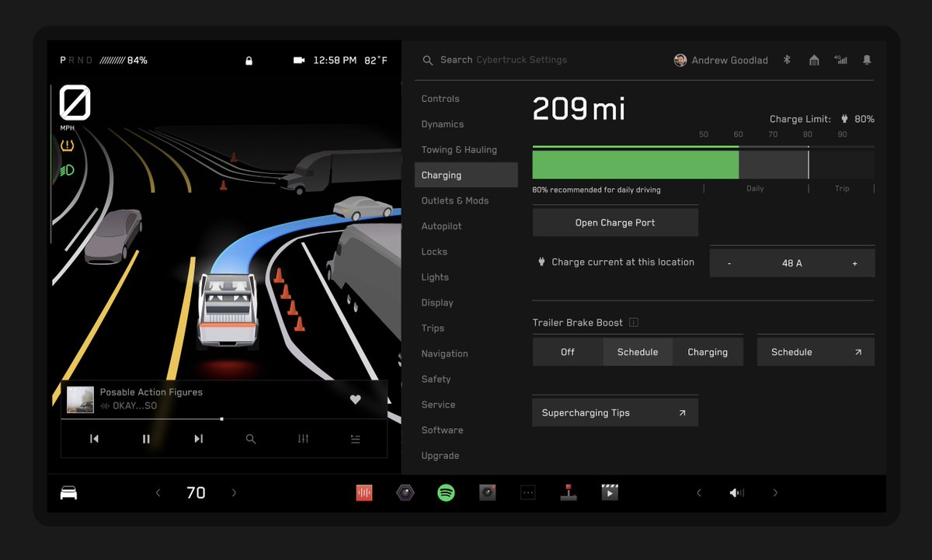The width and height of the screenshot is (932, 560).
Task: Tap the LTE signal strength icon
Action: (840, 60)
